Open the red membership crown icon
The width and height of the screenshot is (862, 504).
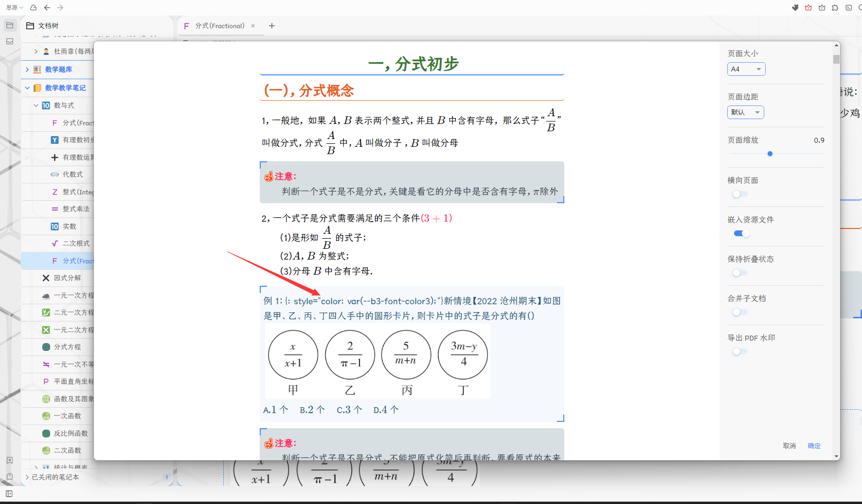click(x=808, y=8)
